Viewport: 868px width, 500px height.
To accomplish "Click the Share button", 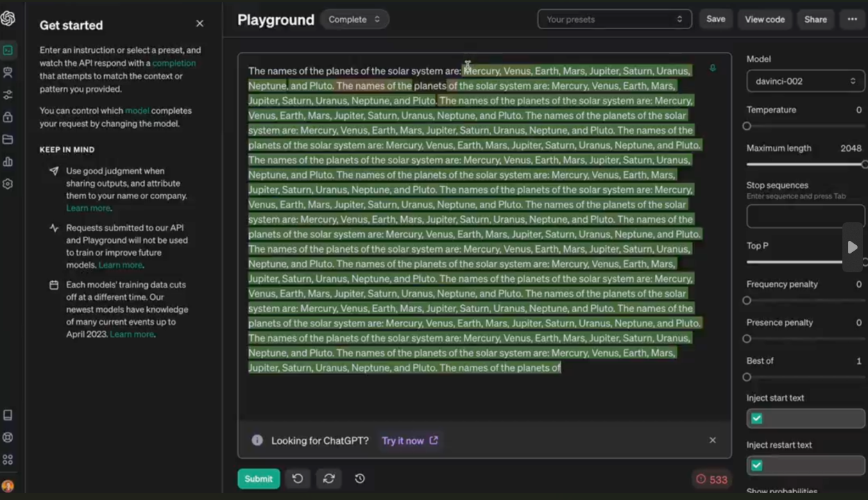I will [x=815, y=19].
